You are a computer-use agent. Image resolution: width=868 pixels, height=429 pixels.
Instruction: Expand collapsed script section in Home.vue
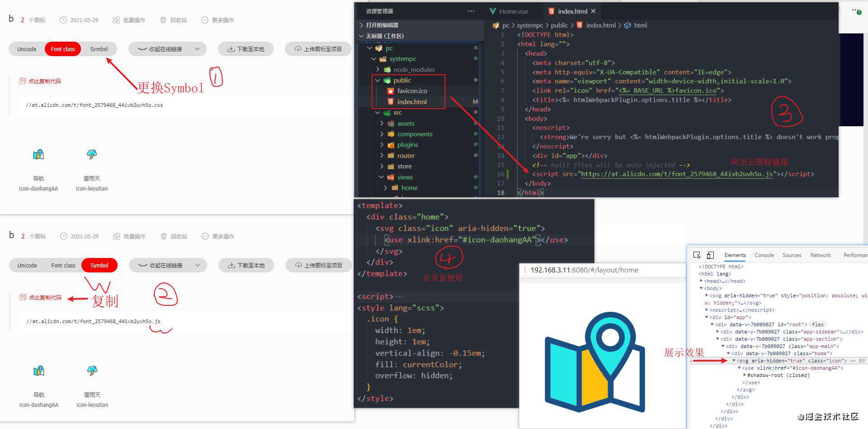pos(399,296)
